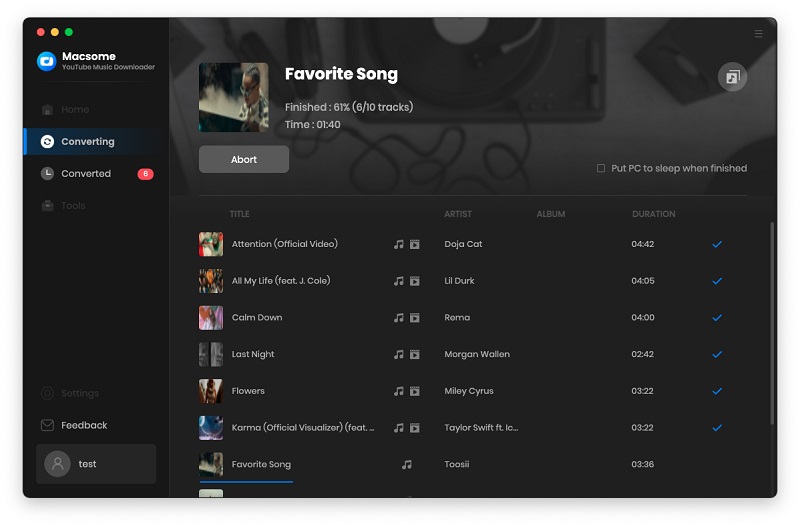Screen dimensions: 800x526
Task: Click the DURATION column header
Action: click(x=654, y=214)
